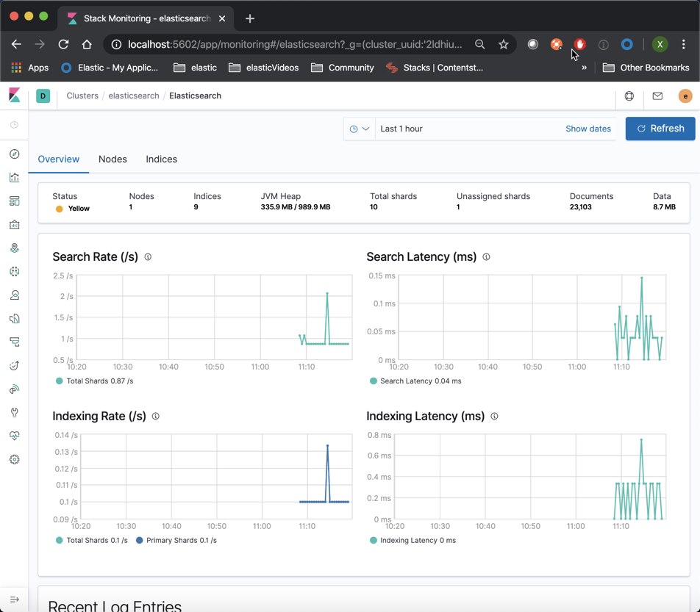
Task: Open Elastic - My Applic... bookmark
Action: click(110, 68)
